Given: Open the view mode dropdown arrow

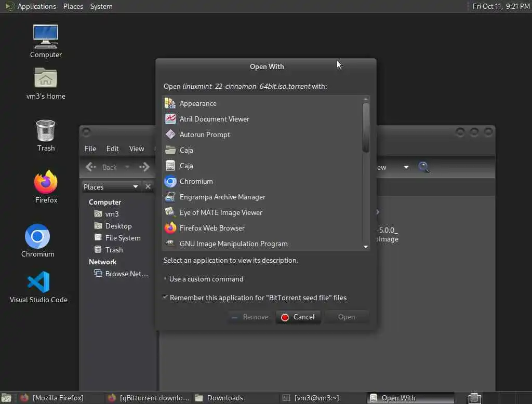Looking at the screenshot, I should pyautogui.click(x=406, y=167).
